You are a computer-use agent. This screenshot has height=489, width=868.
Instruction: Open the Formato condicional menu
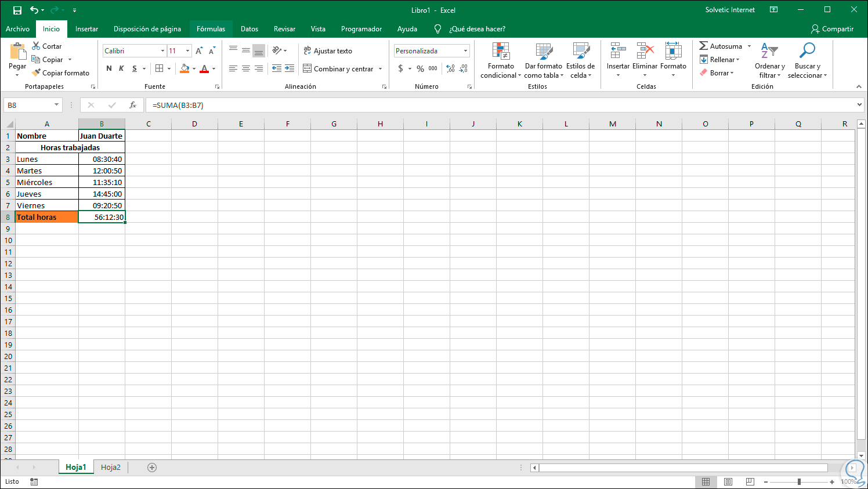pos(501,60)
